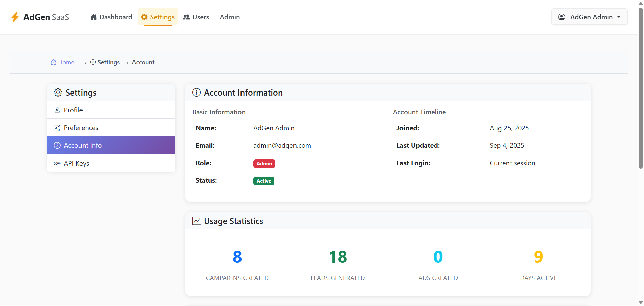
Task: Select the Account Info sidebar item
Action: point(111,145)
